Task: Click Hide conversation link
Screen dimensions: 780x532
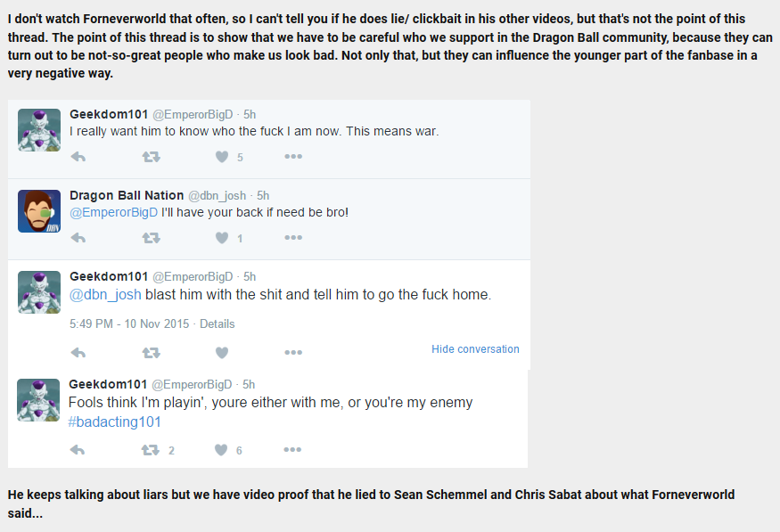Action: 475,349
